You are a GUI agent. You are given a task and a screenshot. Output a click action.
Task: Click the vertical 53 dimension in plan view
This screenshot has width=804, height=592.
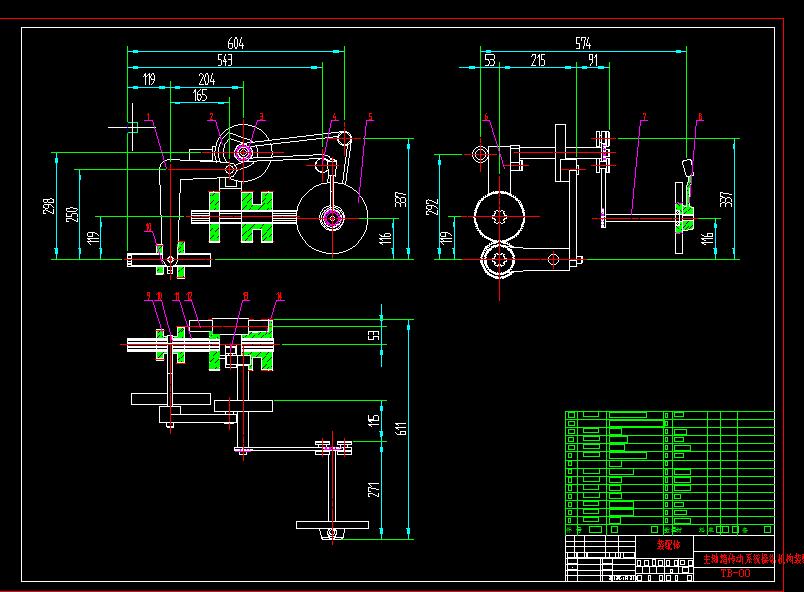[x=374, y=335]
